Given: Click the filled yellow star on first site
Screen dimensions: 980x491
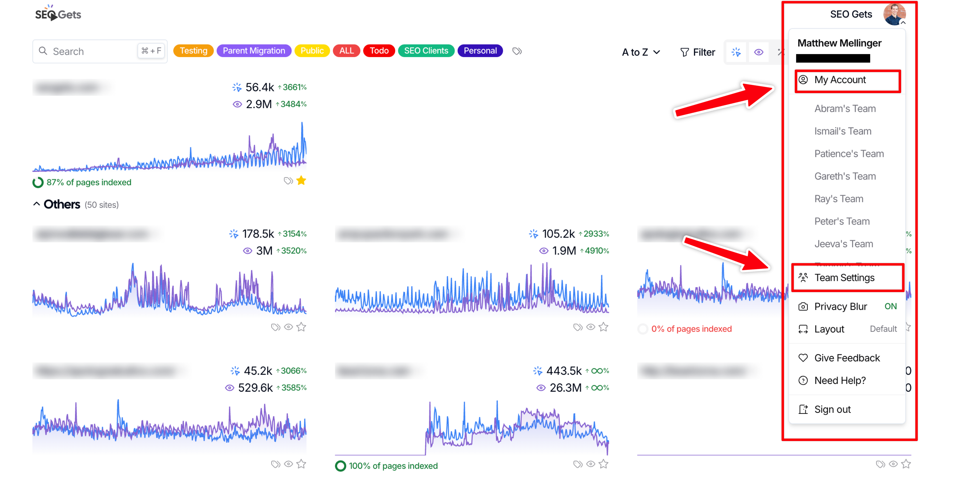Looking at the screenshot, I should pyautogui.click(x=301, y=181).
